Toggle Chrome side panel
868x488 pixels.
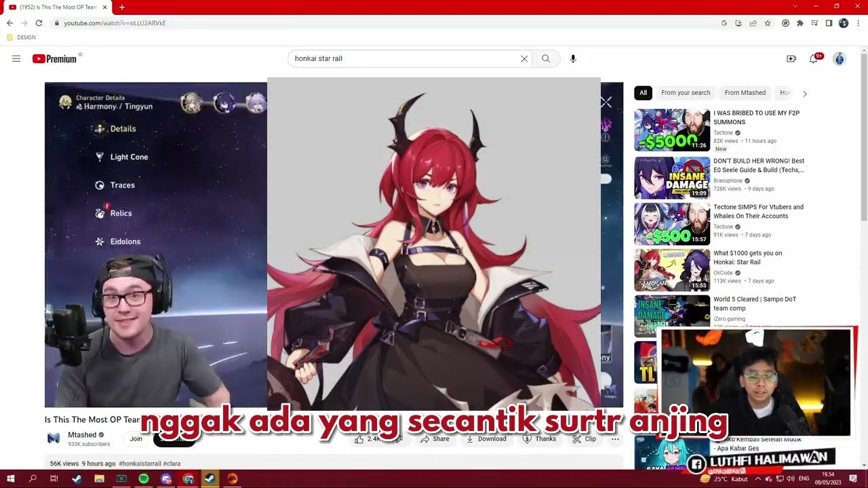829,23
